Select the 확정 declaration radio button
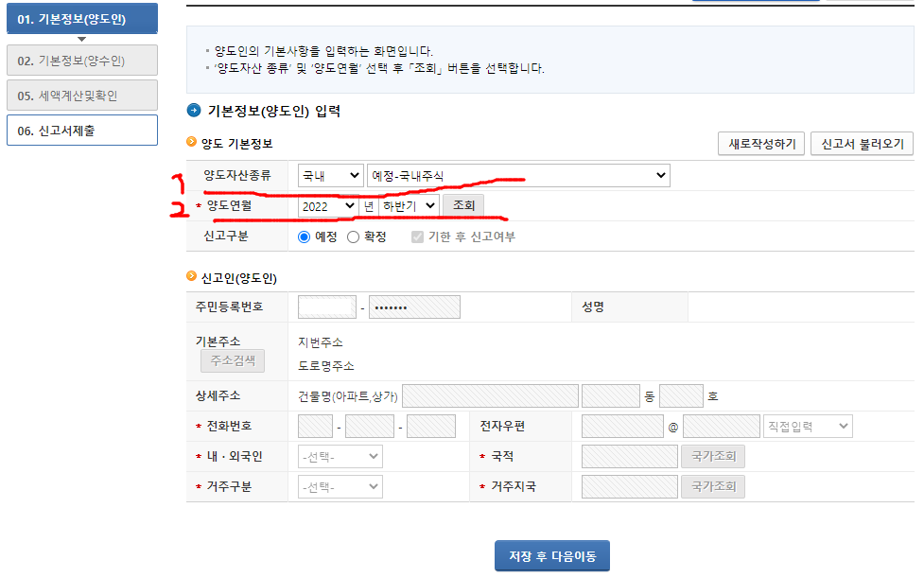 pyautogui.click(x=352, y=237)
